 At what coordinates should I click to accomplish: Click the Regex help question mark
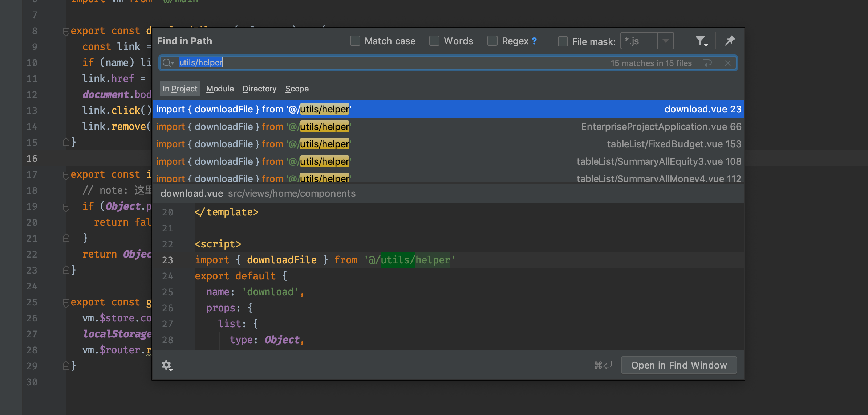coord(534,41)
